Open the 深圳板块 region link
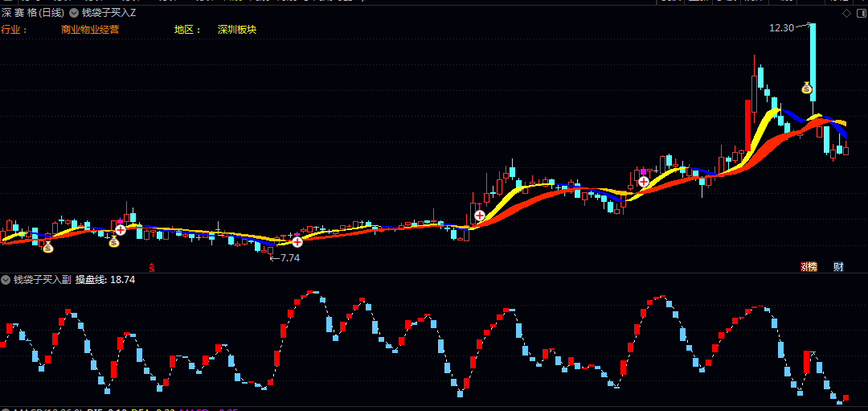 tap(237, 29)
